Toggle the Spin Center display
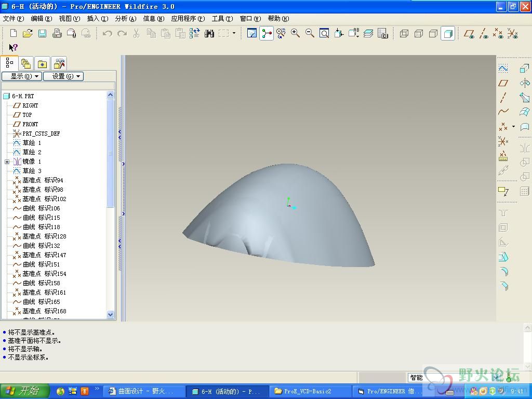The image size is (532, 399). click(x=267, y=33)
